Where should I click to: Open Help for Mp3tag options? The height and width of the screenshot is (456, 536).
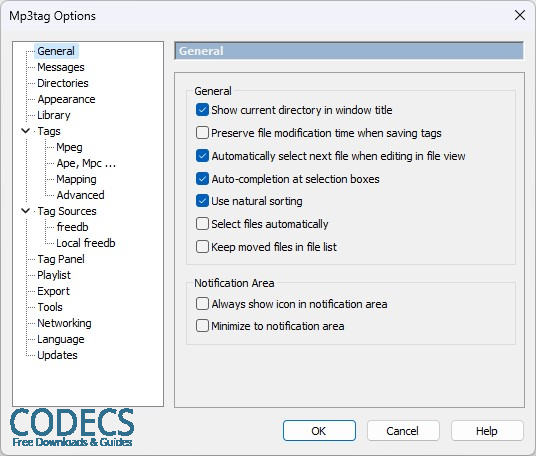[x=487, y=431]
